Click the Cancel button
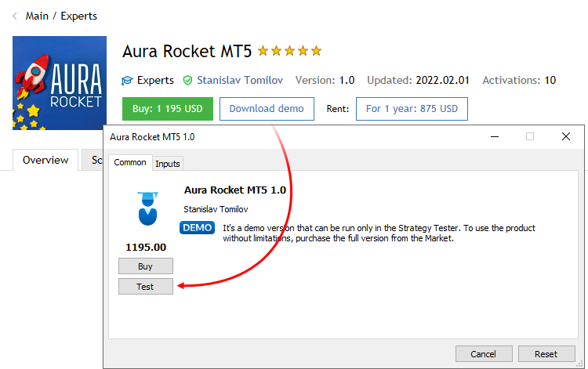The image size is (588, 369). coord(484,354)
